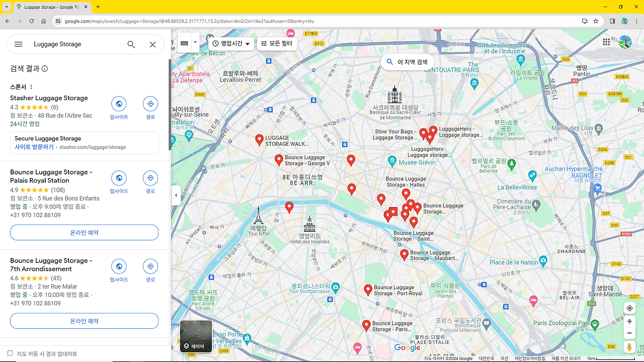Open 모든 필터 all filters
644x362 pixels.
pyautogui.click(x=277, y=44)
